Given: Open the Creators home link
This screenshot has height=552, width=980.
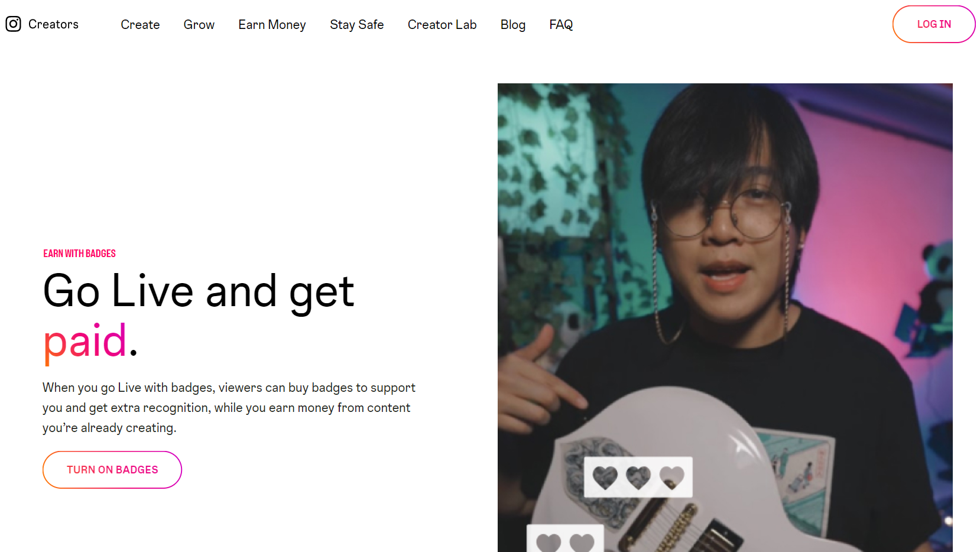Looking at the screenshot, I should (x=53, y=24).
